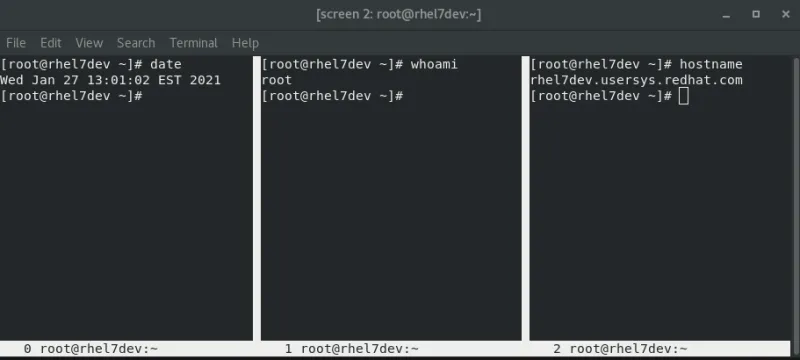
Task: Click the date command text
Action: pyautogui.click(x=166, y=64)
